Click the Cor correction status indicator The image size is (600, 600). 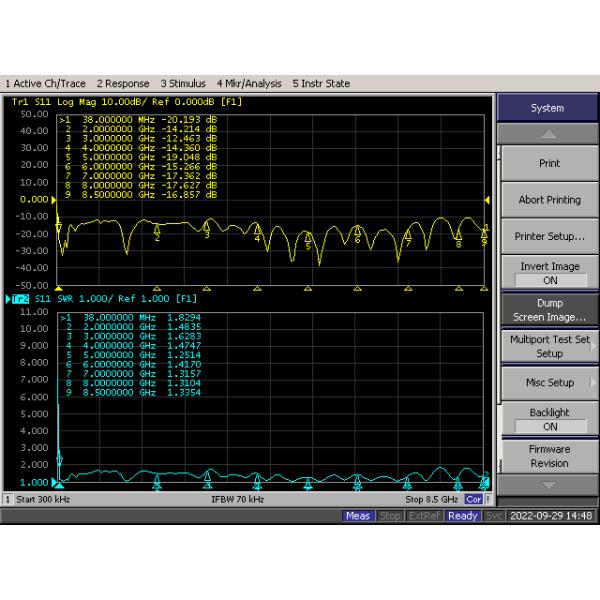click(474, 498)
